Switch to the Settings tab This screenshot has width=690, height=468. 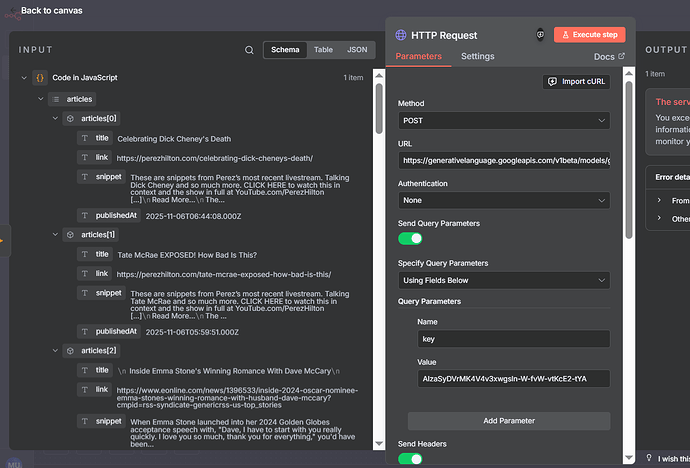(477, 56)
